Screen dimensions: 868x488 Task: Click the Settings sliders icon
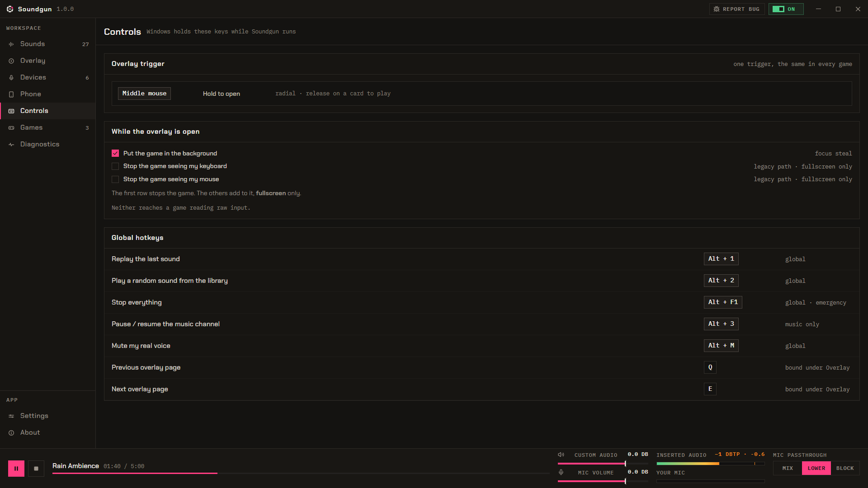[x=11, y=416]
